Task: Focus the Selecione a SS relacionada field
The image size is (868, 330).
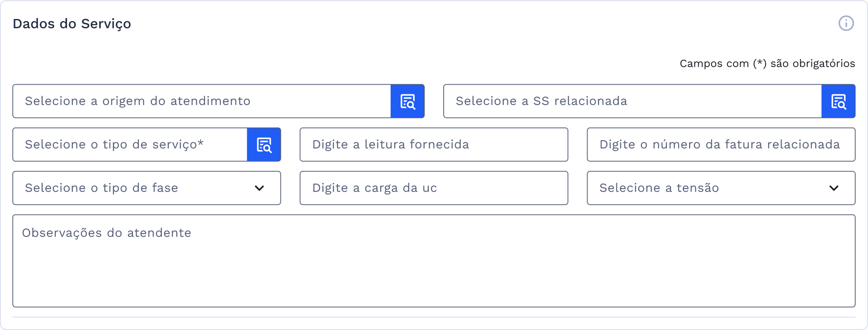Action: pos(632,101)
